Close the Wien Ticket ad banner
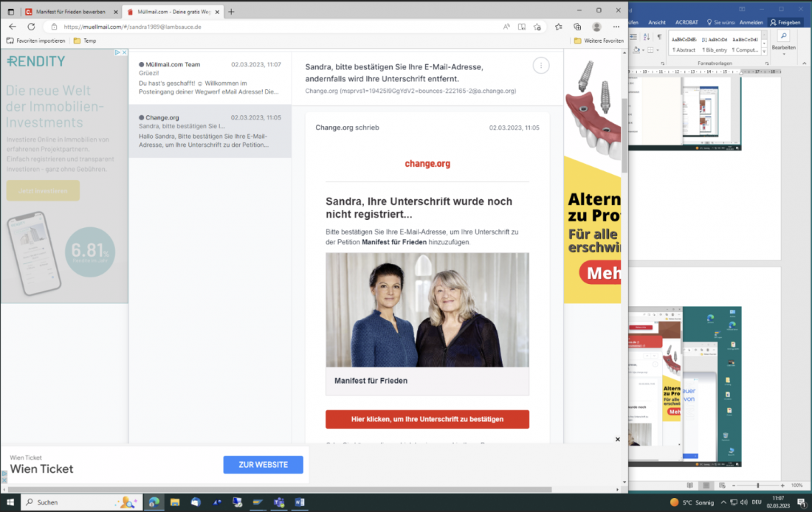Image resolution: width=812 pixels, height=512 pixels. point(618,440)
